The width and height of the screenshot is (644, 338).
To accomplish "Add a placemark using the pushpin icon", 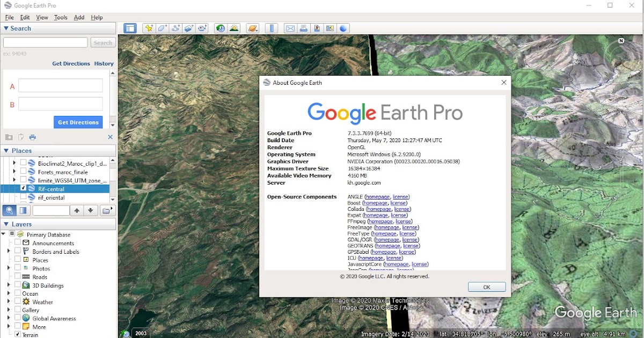I will tap(149, 28).
